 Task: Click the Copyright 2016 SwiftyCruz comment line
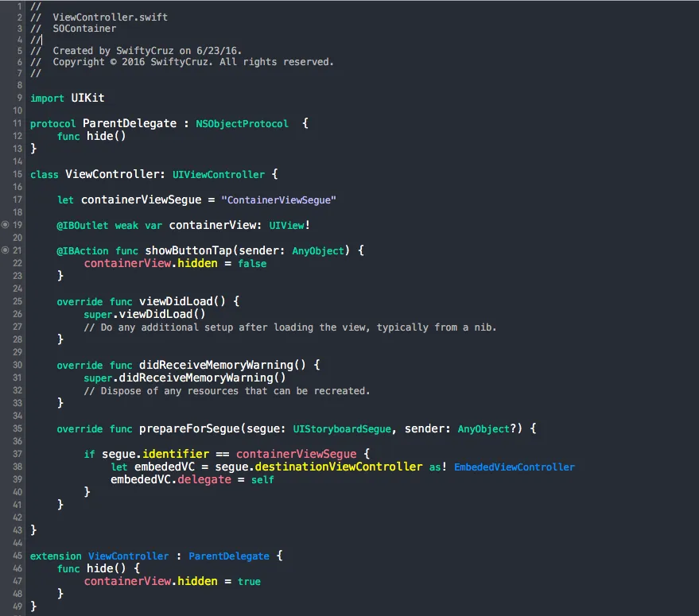193,62
